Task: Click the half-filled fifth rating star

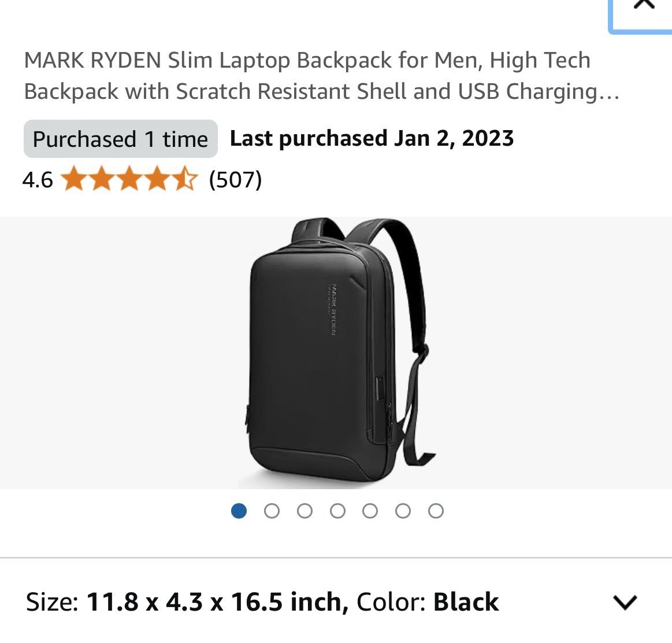Action: (x=186, y=179)
